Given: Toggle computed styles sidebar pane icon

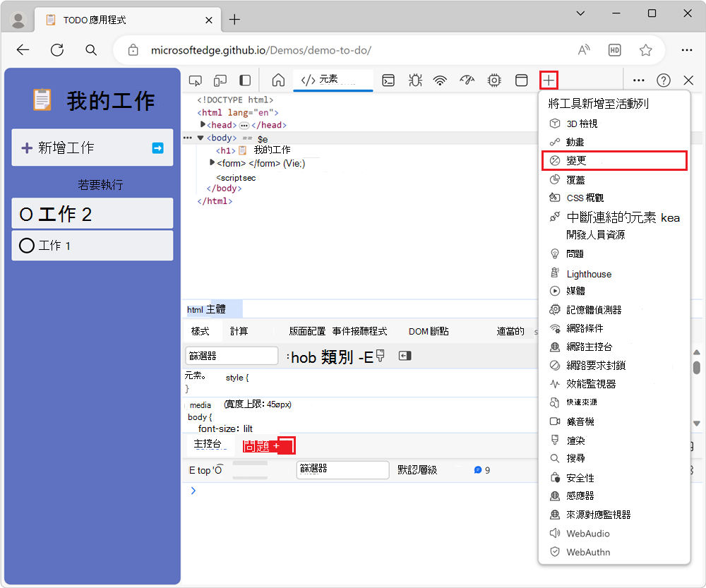Looking at the screenshot, I should [x=405, y=356].
